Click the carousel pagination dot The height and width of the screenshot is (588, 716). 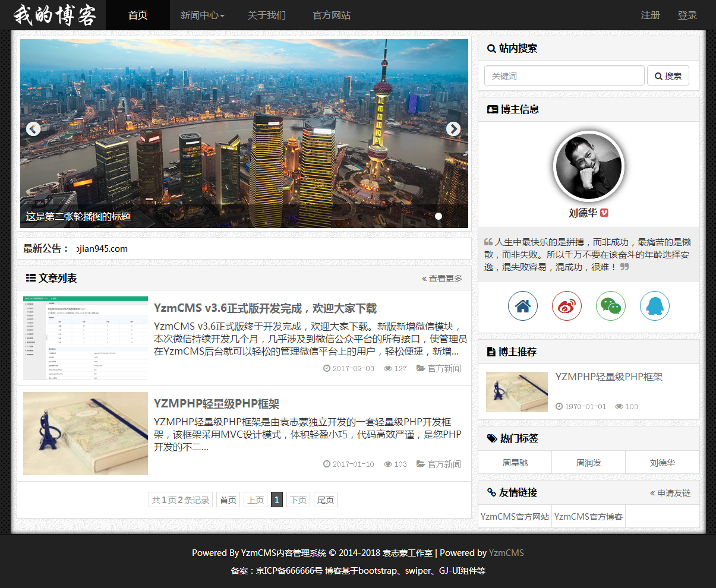[439, 216]
